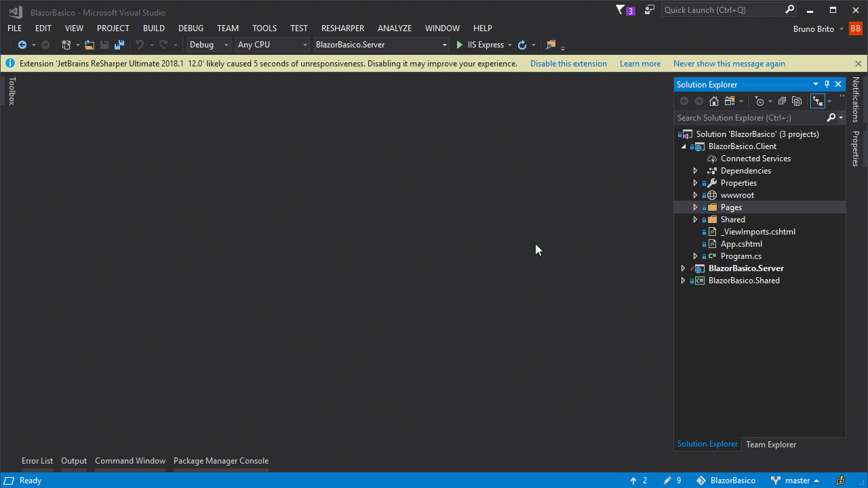The height and width of the screenshot is (488, 868).
Task: Open the Output tab
Action: tap(74, 461)
